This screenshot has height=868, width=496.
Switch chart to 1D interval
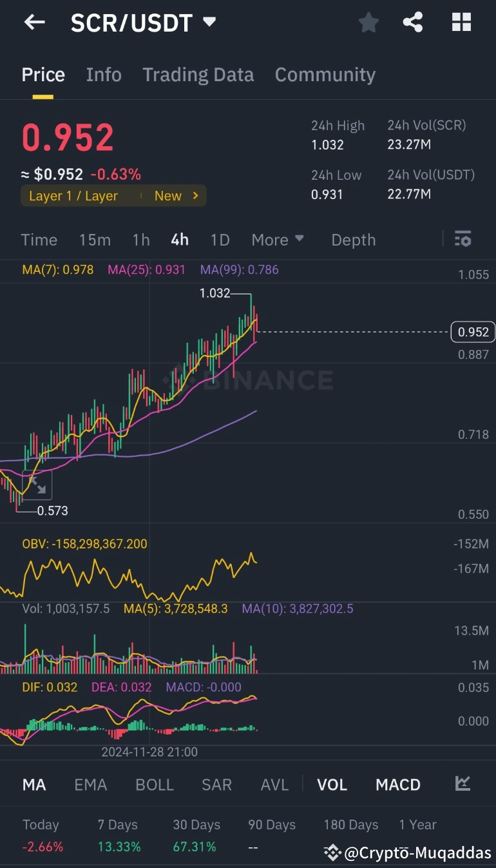tap(220, 239)
